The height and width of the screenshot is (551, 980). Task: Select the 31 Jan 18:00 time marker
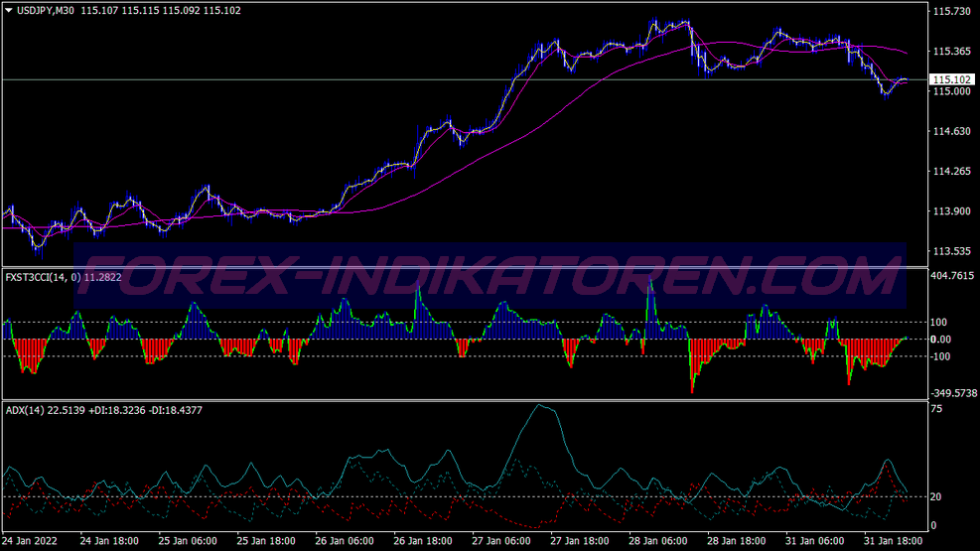click(895, 542)
